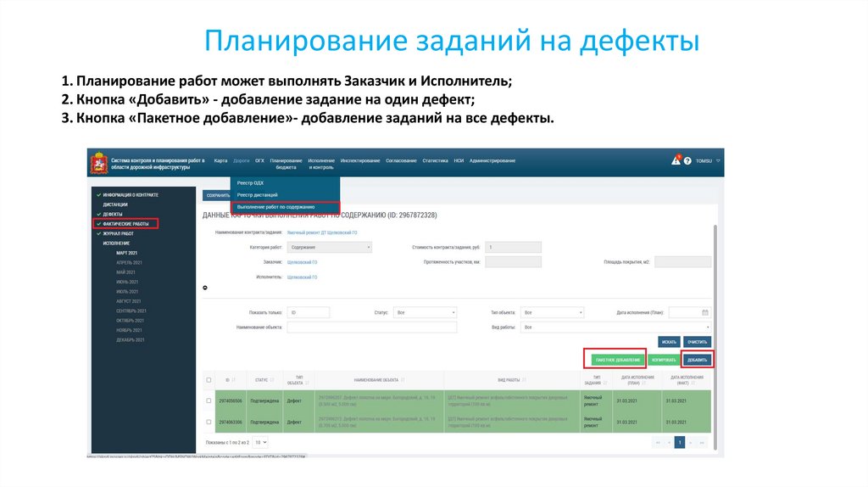Change the rows-per-page selector showing 10
Viewport: 868px width, 487px height.
pyautogui.click(x=260, y=442)
